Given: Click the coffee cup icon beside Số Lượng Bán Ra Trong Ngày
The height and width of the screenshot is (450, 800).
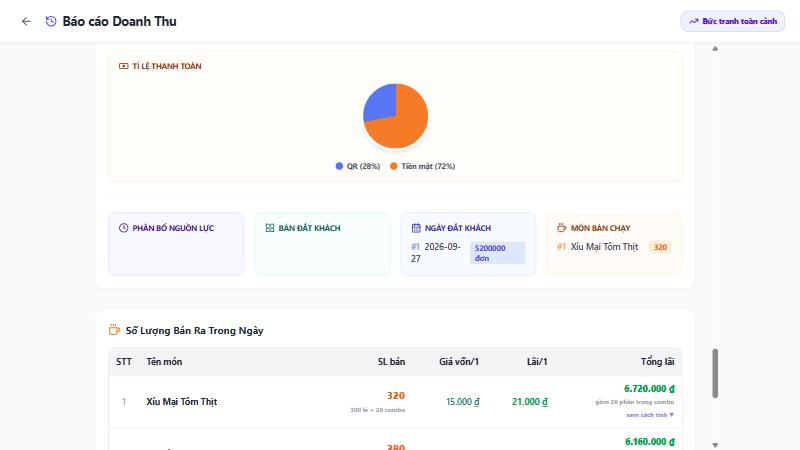Looking at the screenshot, I should pos(114,330).
